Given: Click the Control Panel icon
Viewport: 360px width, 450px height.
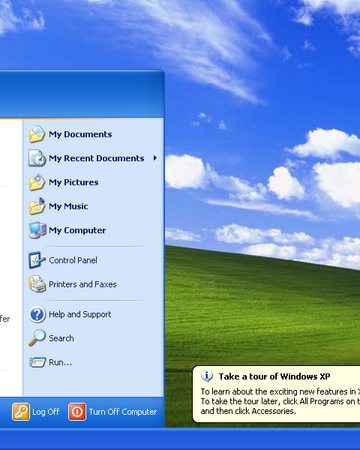Looking at the screenshot, I should pyautogui.click(x=37, y=260).
